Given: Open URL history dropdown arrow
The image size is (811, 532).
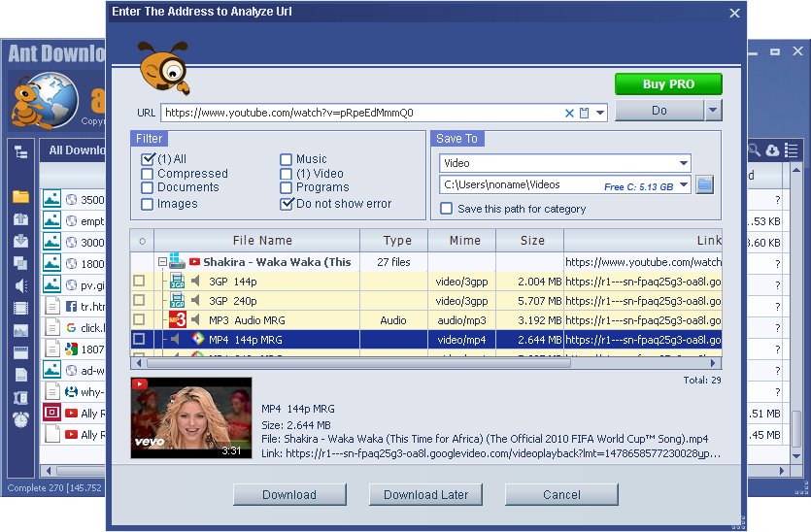Looking at the screenshot, I should click(x=600, y=113).
